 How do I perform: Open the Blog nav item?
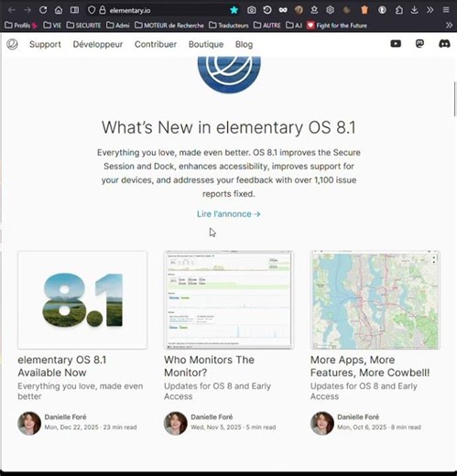244,44
